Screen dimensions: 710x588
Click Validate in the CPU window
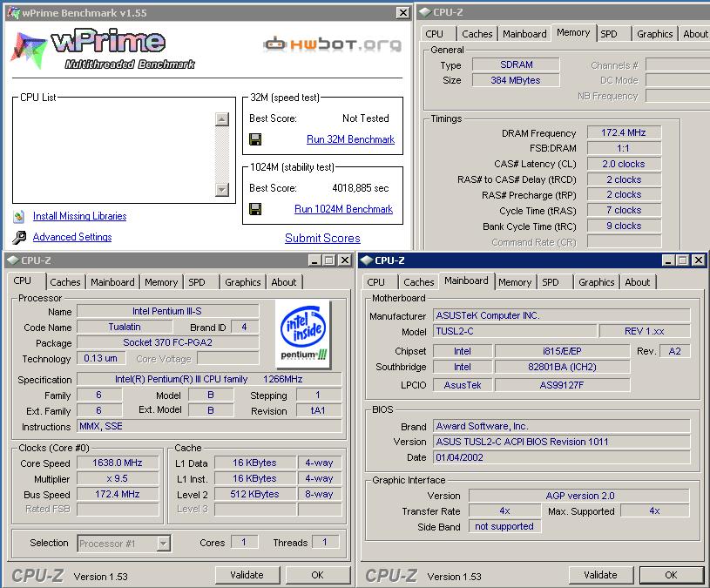pyautogui.click(x=247, y=575)
